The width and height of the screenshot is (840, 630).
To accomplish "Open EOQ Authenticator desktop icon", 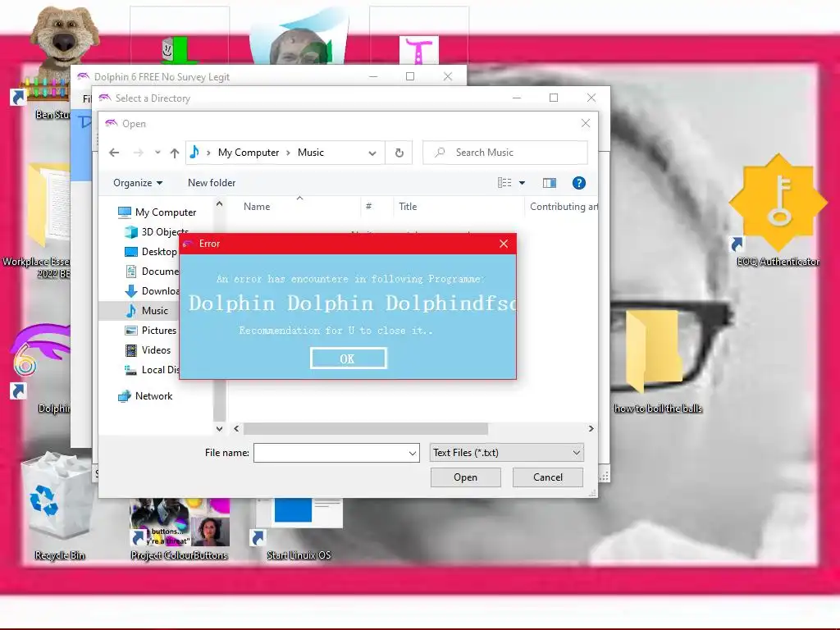I will pyautogui.click(x=778, y=210).
